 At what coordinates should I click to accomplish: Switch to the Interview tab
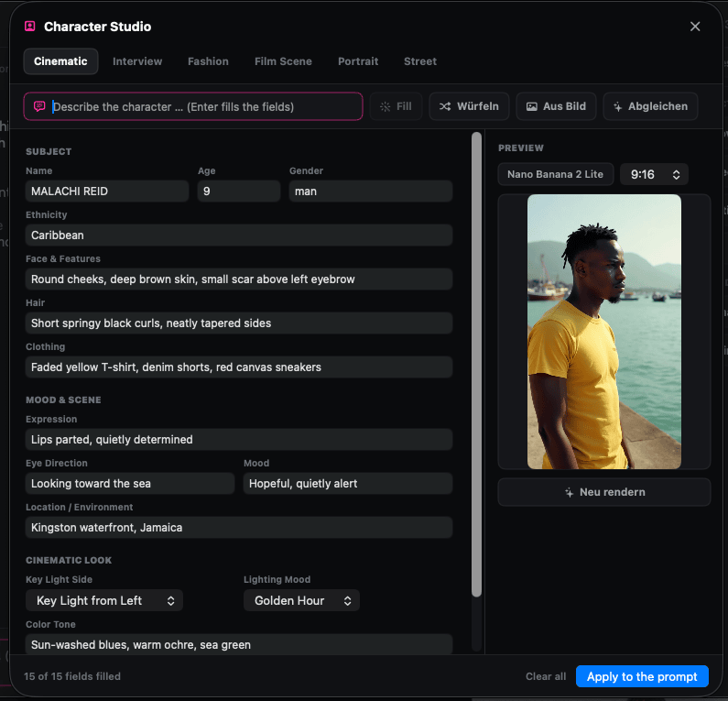pyautogui.click(x=137, y=61)
